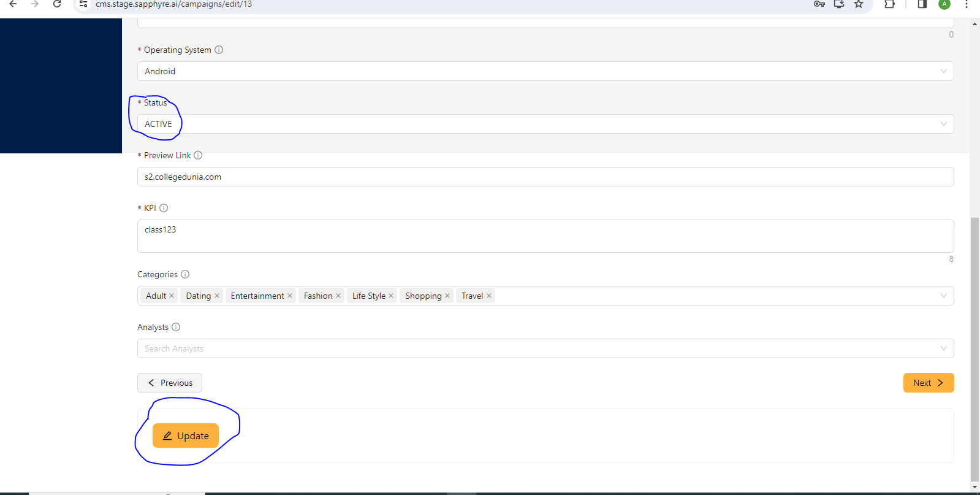This screenshot has width=980, height=495.
Task: Open the browser three-dot menu
Action: (967, 4)
